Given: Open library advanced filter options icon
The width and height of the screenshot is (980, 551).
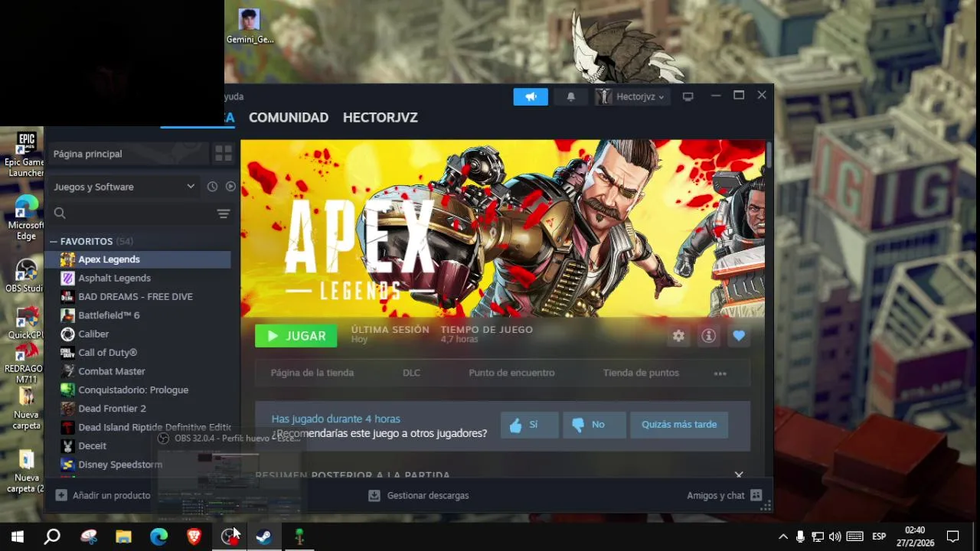Looking at the screenshot, I should (x=224, y=214).
